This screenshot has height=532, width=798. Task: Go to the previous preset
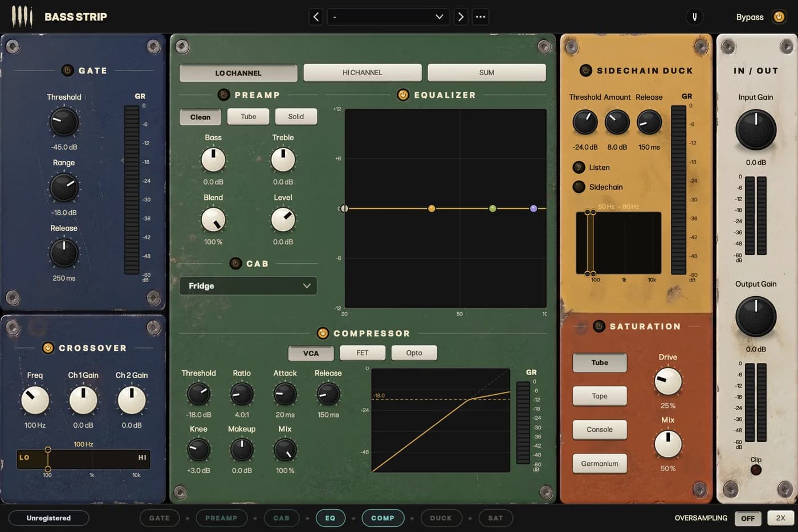click(x=316, y=17)
